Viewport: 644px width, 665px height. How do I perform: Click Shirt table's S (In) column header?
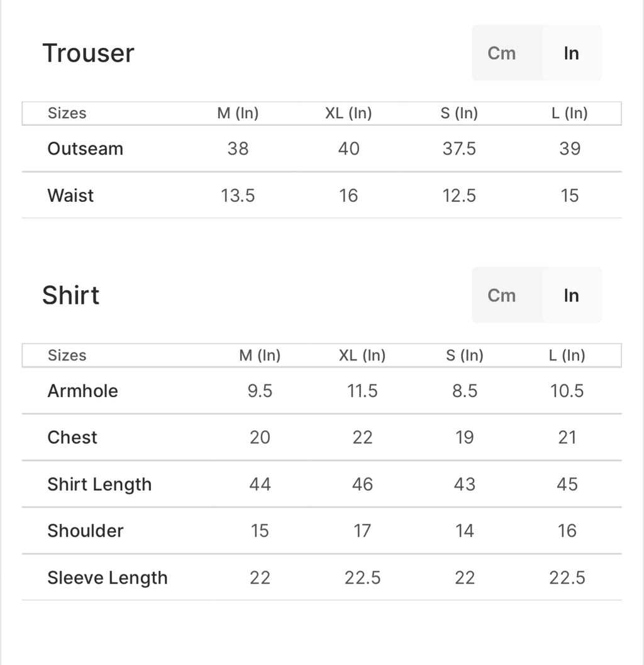(464, 355)
